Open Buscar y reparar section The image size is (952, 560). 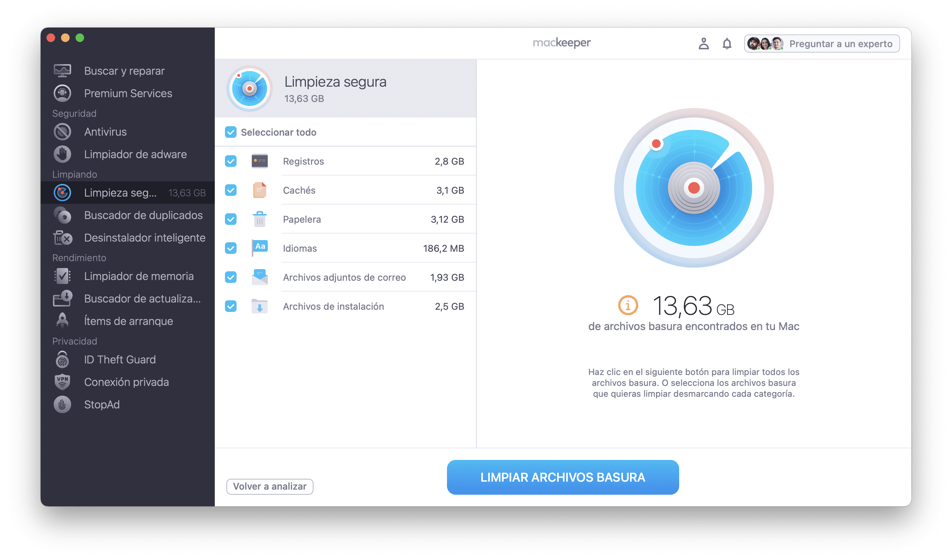(128, 71)
